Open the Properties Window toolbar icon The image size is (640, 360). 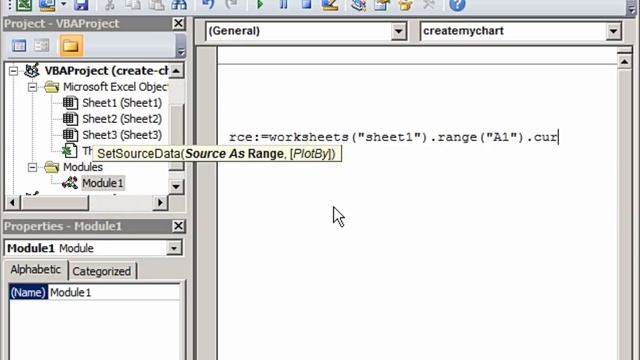pyautogui.click(x=382, y=5)
